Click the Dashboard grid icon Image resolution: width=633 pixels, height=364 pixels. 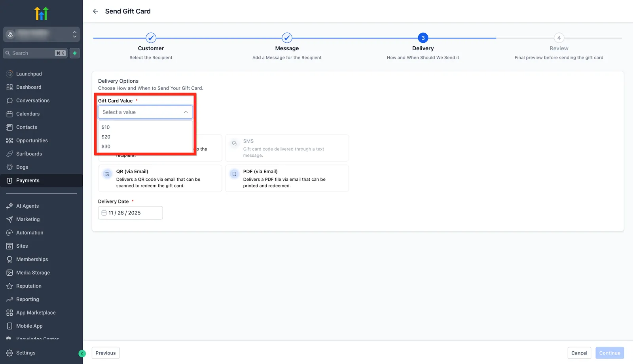9,87
